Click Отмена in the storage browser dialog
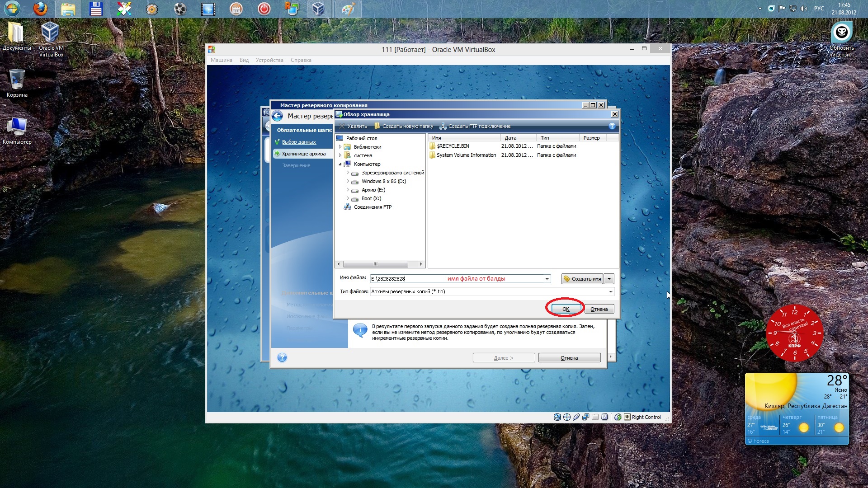Viewport: 868px width, 488px height. (x=599, y=309)
